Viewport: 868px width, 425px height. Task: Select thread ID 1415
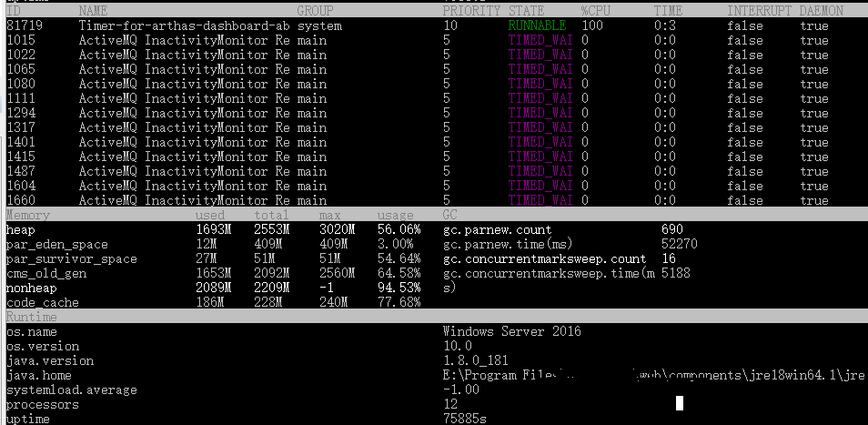[21, 157]
